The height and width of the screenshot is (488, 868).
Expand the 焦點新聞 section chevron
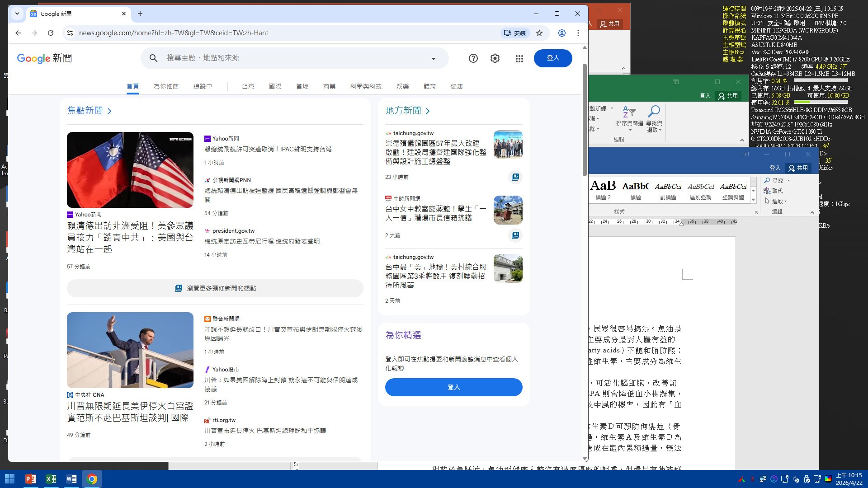point(109,111)
